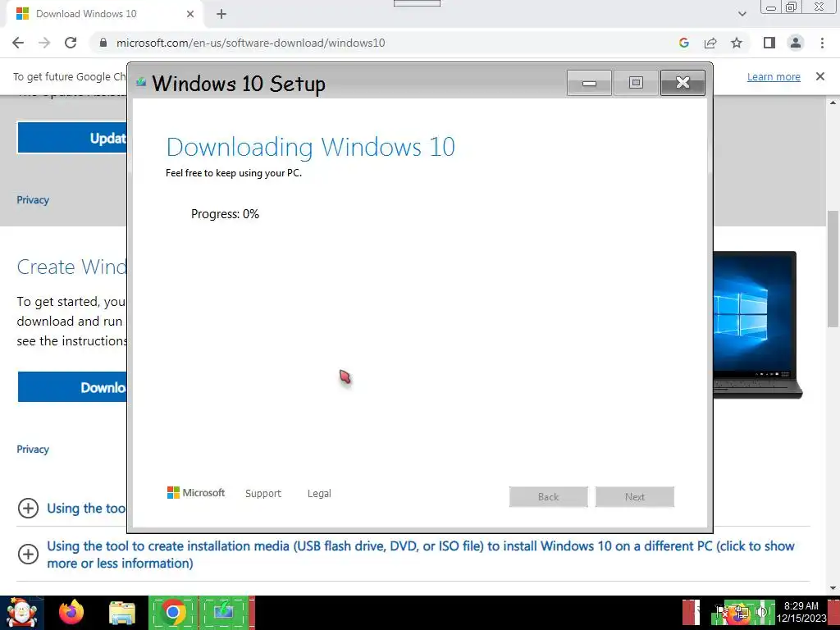The height and width of the screenshot is (630, 840).
Task: Reload the Microsoft download page
Action: coord(71,43)
